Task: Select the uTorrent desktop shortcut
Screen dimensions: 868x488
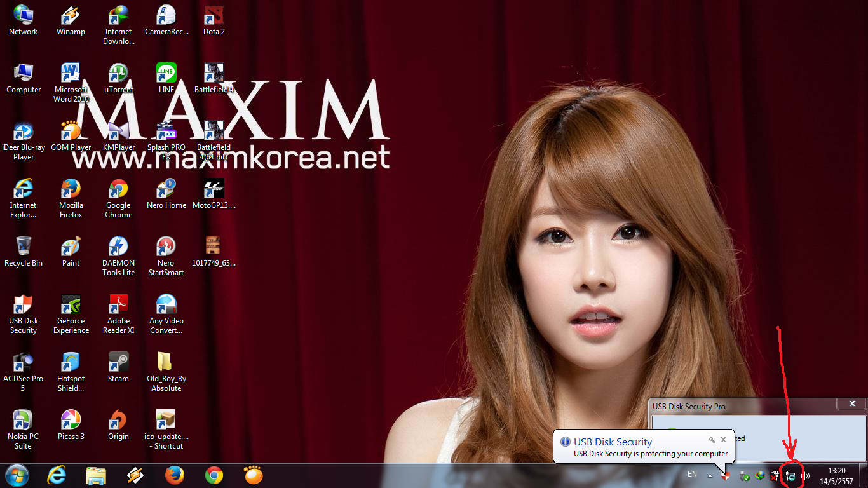Action: (x=119, y=78)
